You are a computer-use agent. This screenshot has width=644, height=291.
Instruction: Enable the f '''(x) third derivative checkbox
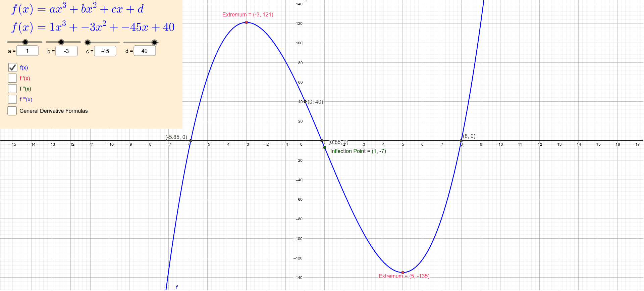pyautogui.click(x=12, y=99)
